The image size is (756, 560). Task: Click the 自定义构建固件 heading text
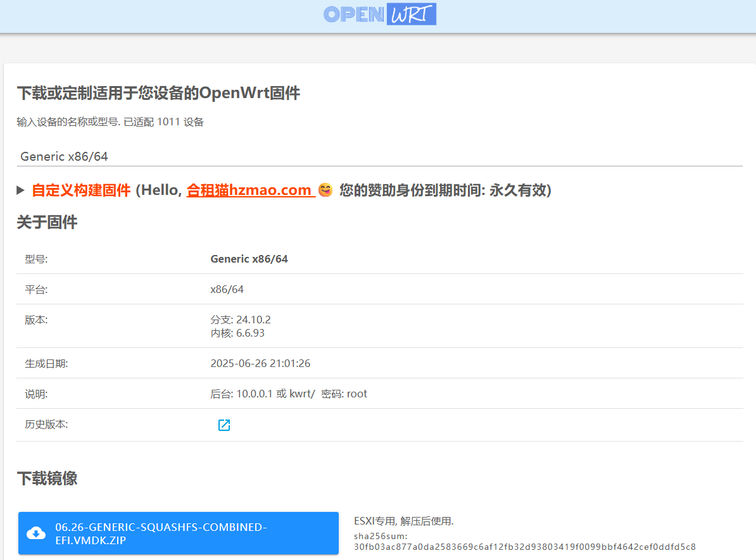[81, 190]
